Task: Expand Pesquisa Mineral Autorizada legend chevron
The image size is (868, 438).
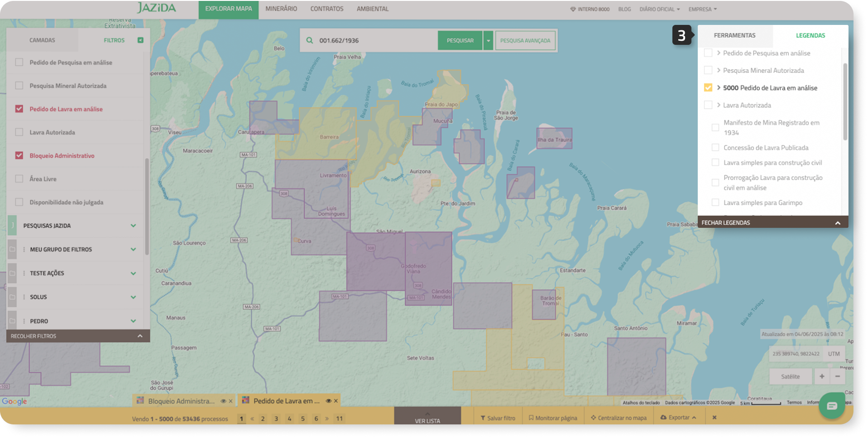Action: (x=719, y=70)
